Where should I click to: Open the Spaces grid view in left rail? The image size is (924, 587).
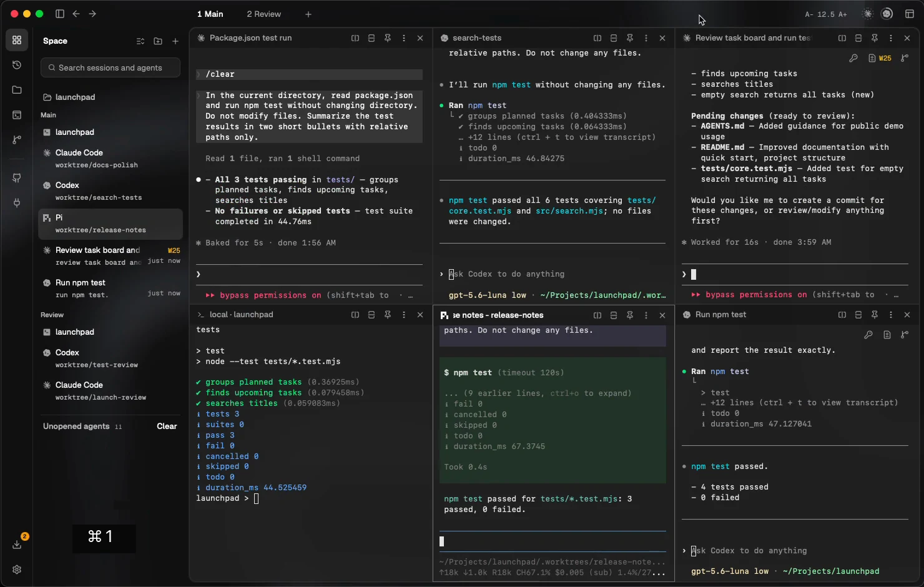(x=17, y=40)
